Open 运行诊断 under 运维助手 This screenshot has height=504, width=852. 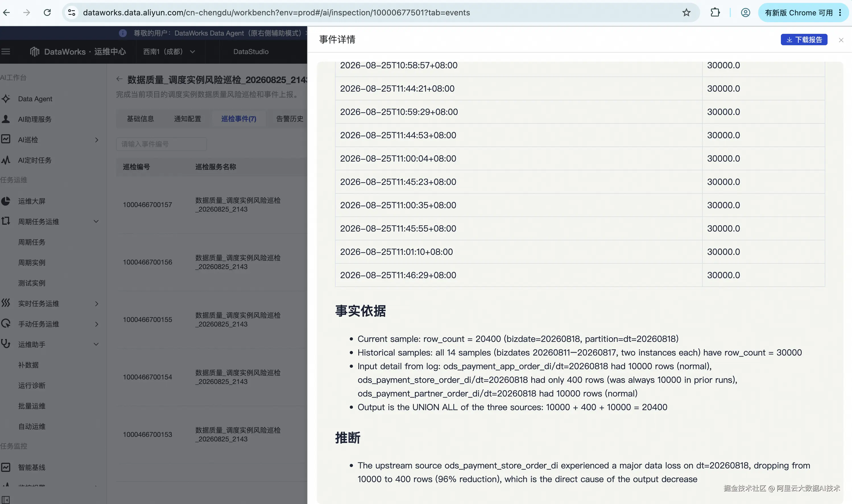[32, 385]
